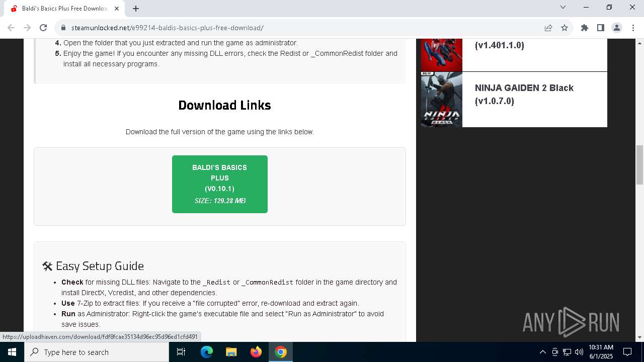Reload the page with refresh icon
Image resolution: width=644 pixels, height=362 pixels.
(43, 28)
